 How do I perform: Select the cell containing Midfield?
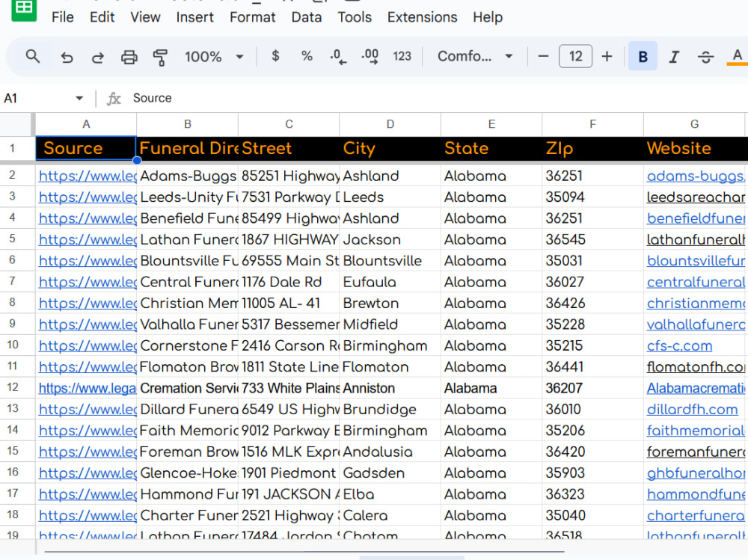[390, 324]
